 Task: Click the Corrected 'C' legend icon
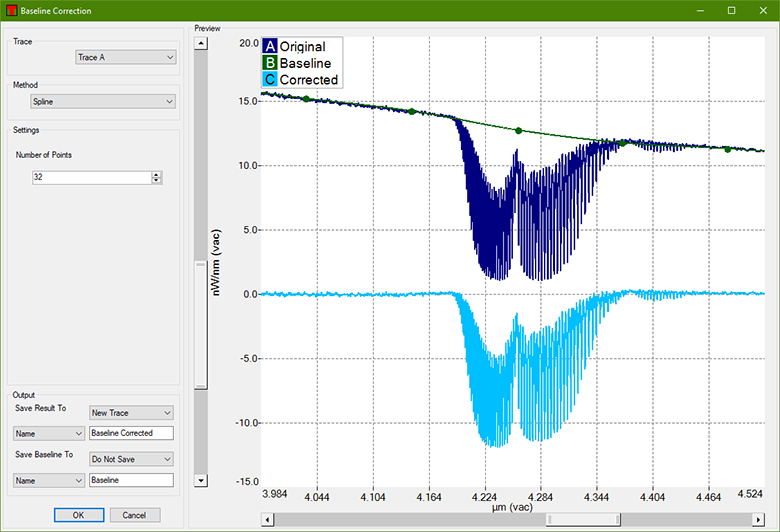[270, 80]
